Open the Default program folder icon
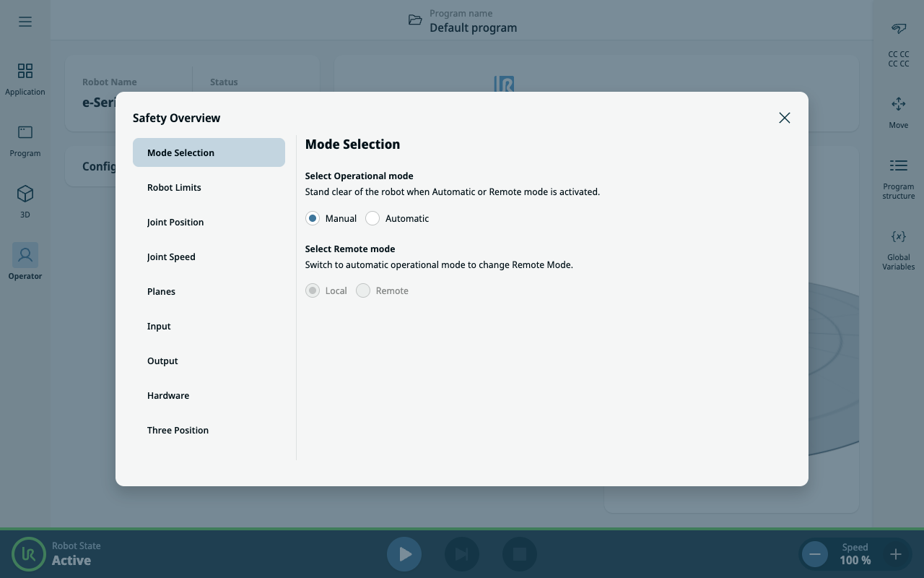This screenshot has width=924, height=578. tap(415, 20)
